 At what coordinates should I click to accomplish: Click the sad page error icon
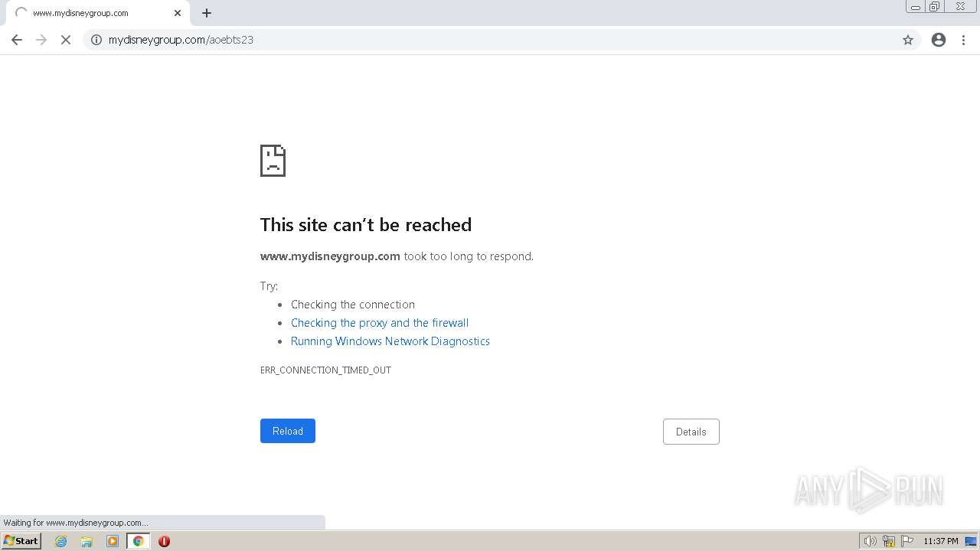click(x=273, y=161)
